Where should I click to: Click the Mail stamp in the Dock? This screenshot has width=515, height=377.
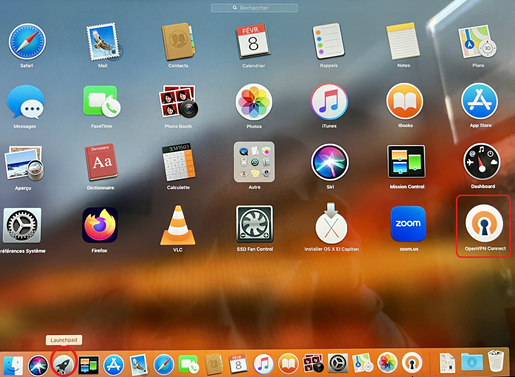click(x=139, y=365)
